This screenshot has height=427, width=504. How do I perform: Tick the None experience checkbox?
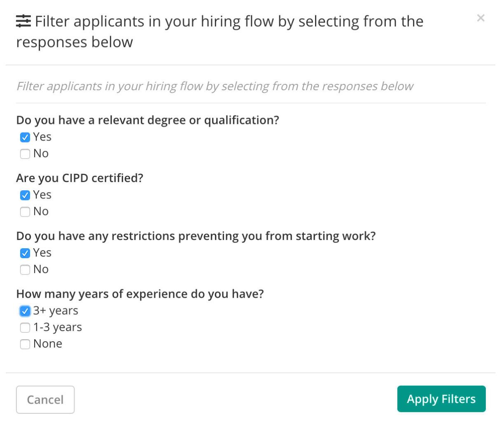pyautogui.click(x=25, y=344)
